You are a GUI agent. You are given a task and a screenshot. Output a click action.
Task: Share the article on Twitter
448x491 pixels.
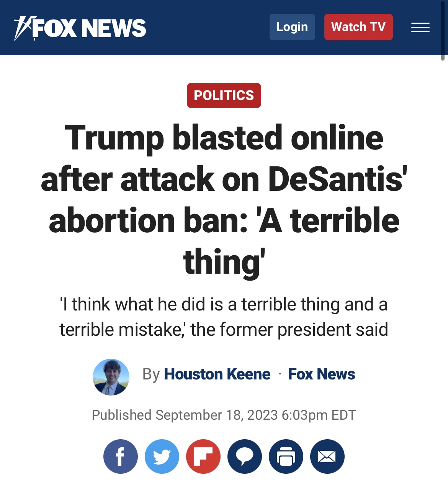pyautogui.click(x=162, y=457)
